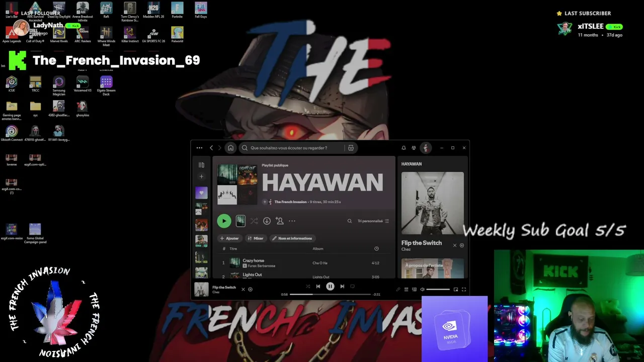Click Nom et informations button
The height and width of the screenshot is (362, 644).
(x=292, y=238)
